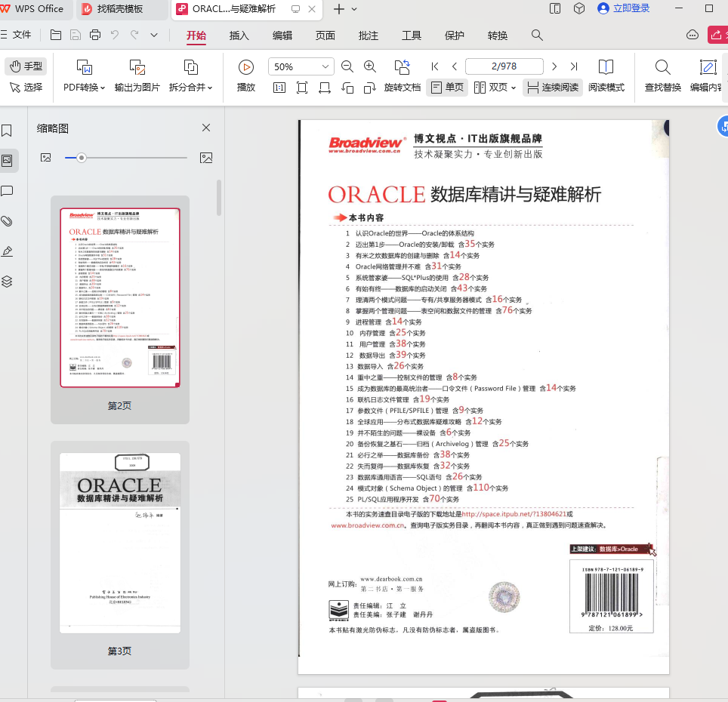This screenshot has height=702, width=728.
Task: Rotate the page counterclockwise
Action: (347, 88)
